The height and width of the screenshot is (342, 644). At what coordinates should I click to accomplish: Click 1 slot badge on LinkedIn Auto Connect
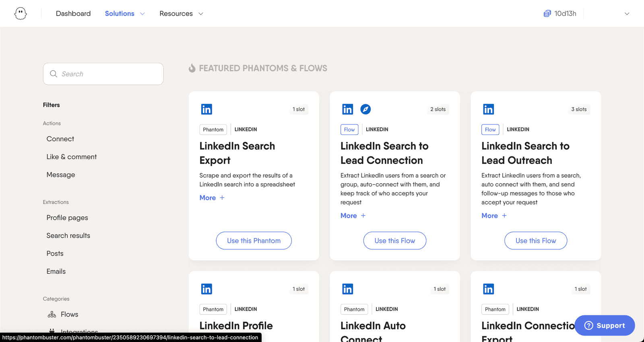point(440,289)
